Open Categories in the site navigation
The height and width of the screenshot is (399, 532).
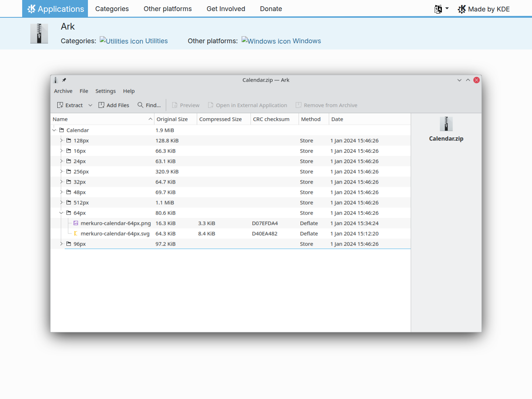[x=112, y=9]
